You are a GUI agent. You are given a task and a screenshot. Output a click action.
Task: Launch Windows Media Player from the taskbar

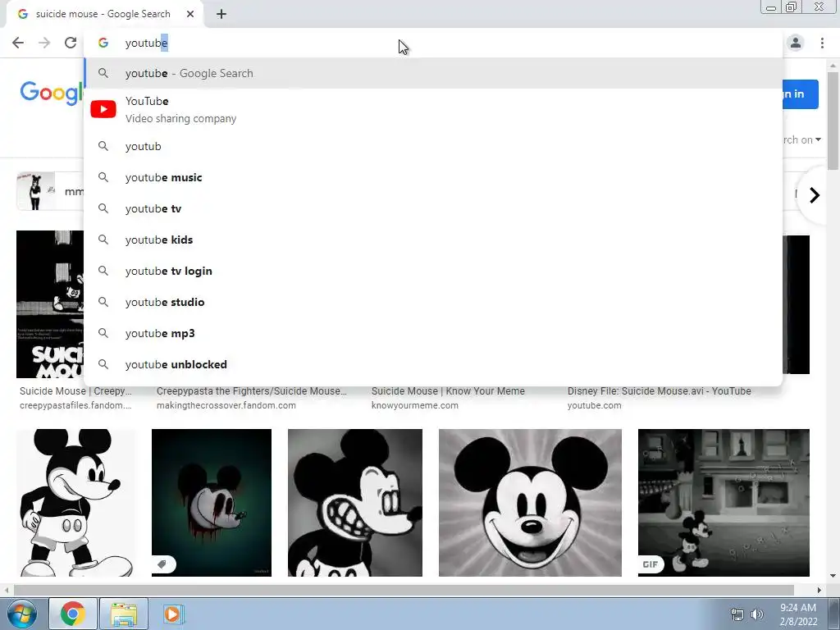point(172,614)
